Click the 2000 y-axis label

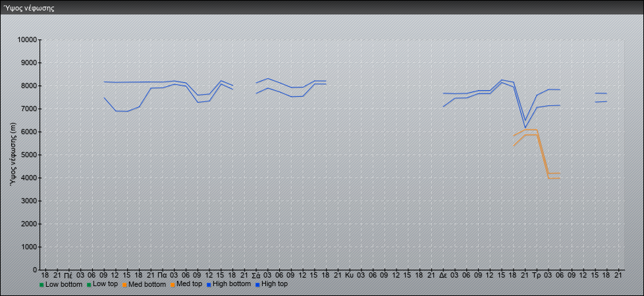[29, 224]
